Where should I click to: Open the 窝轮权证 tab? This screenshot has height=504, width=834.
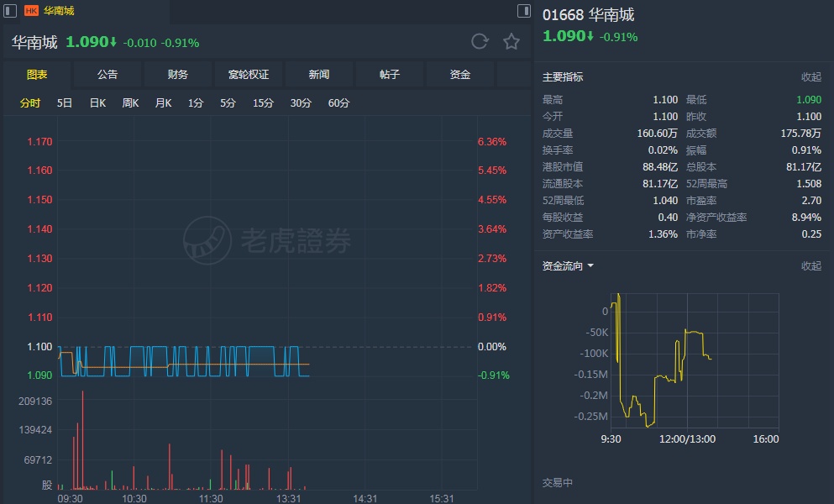click(249, 75)
